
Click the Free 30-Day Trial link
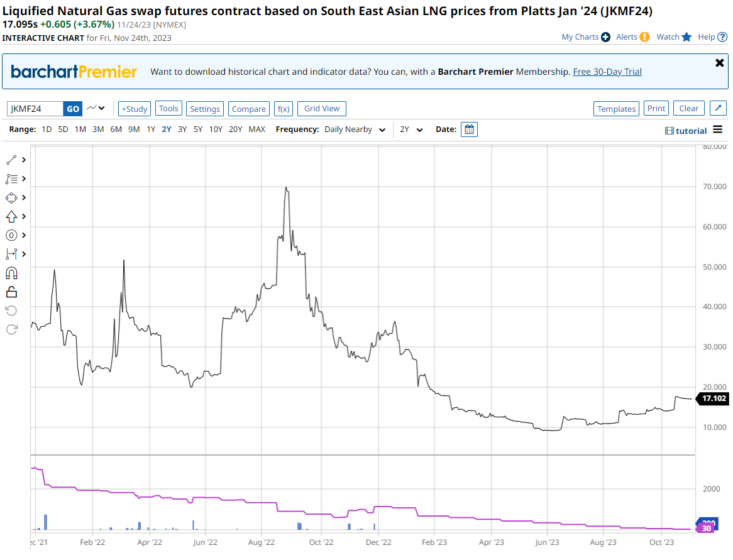(x=607, y=72)
